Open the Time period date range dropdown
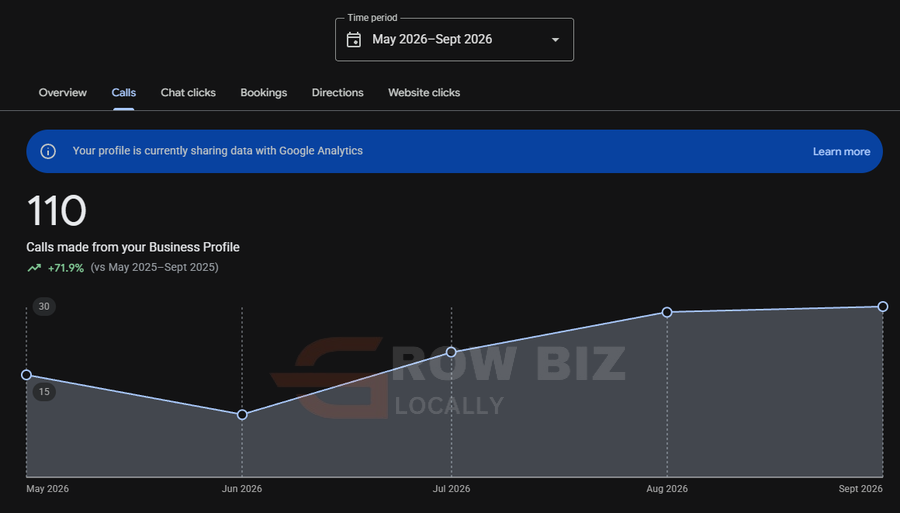The image size is (900, 513). click(454, 40)
